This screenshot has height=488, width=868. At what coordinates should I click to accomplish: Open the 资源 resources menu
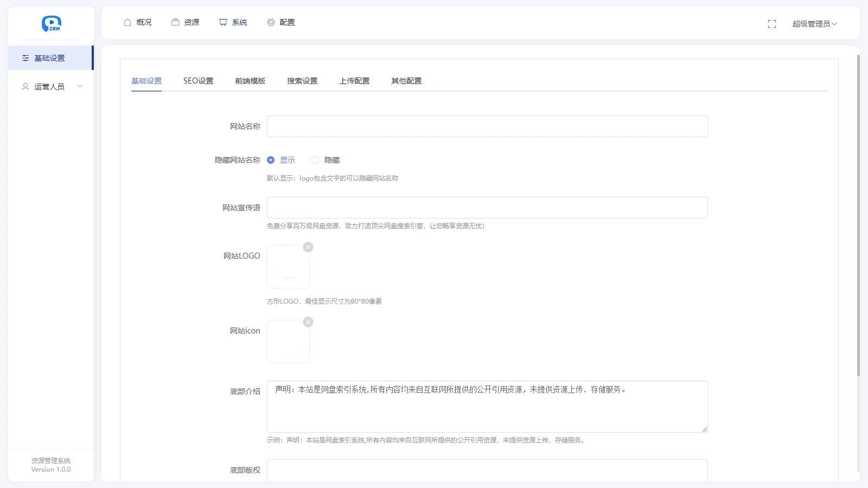[186, 22]
